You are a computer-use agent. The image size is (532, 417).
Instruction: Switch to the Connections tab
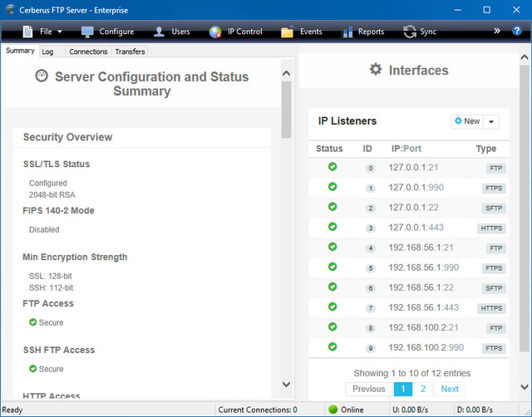88,52
